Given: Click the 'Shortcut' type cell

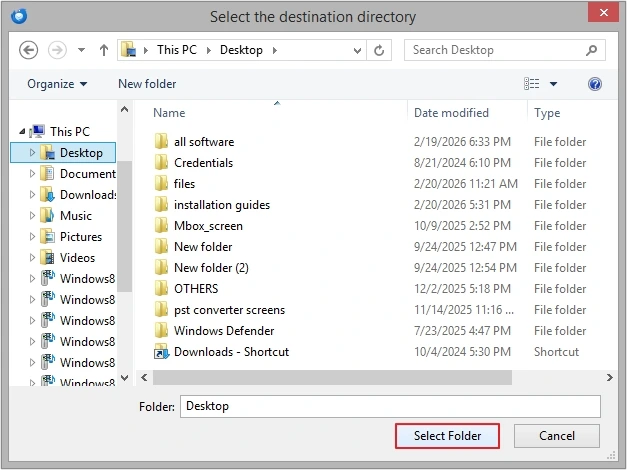Looking at the screenshot, I should pos(556,352).
